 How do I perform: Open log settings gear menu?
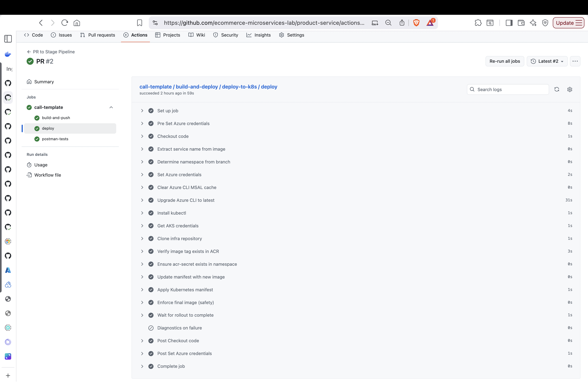click(x=570, y=89)
